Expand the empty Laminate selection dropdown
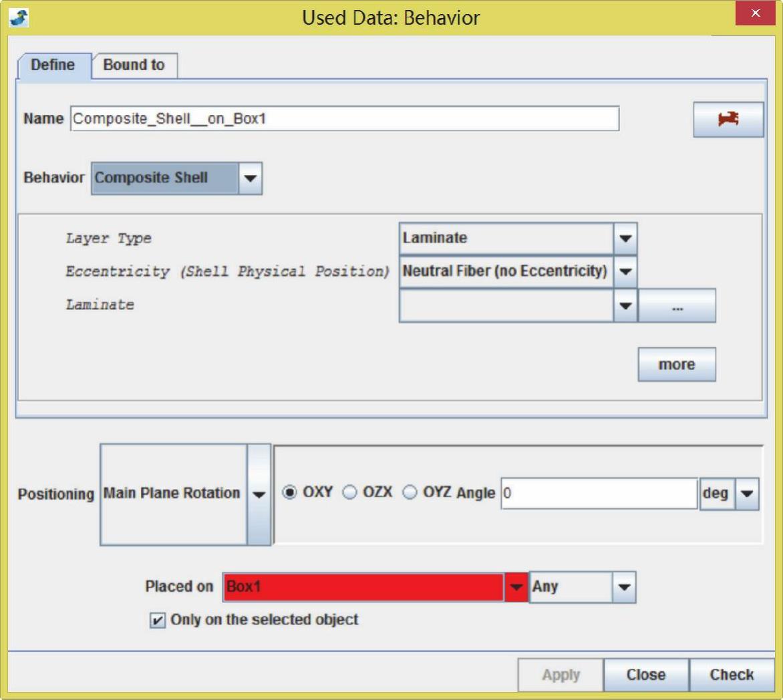 625,305
